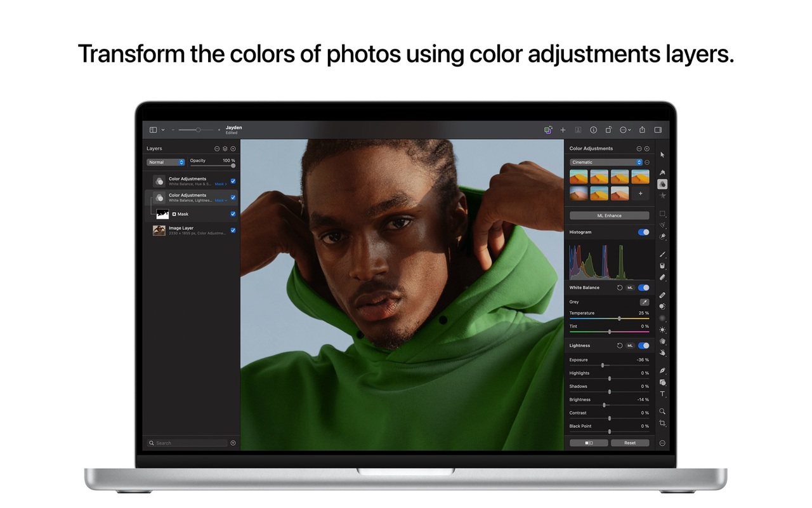812x508 pixels.
Task: Click the Share icon in the toolbar
Action: (642, 130)
